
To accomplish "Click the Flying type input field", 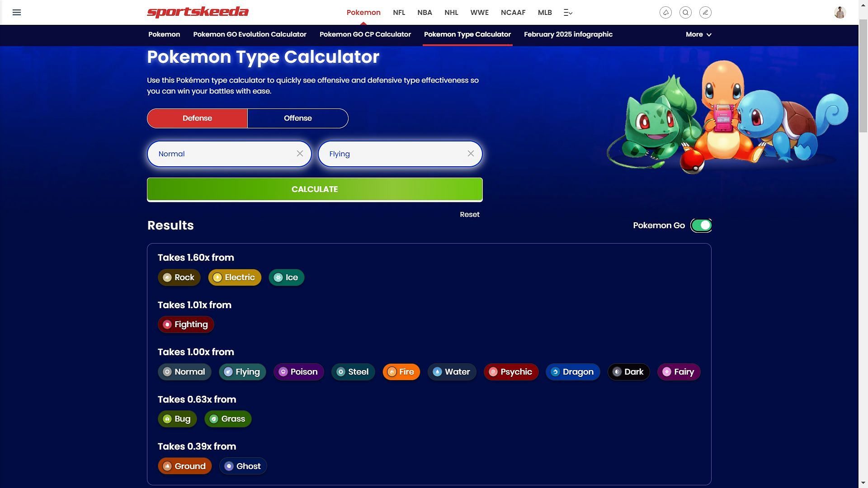I will pyautogui.click(x=400, y=154).
